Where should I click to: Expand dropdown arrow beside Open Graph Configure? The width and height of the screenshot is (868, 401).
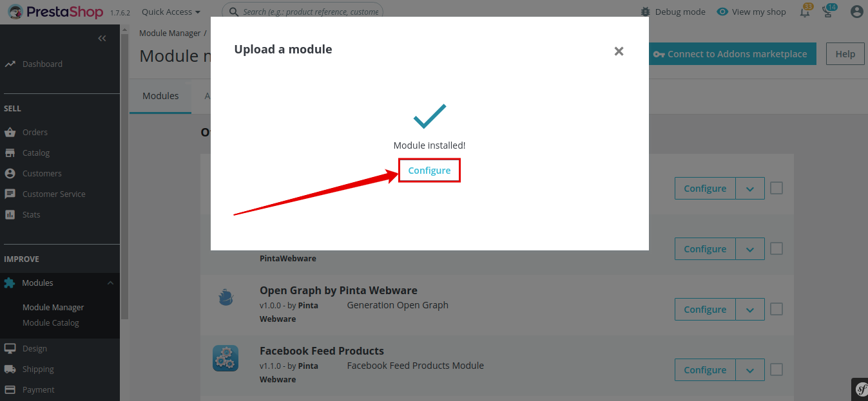749,310
